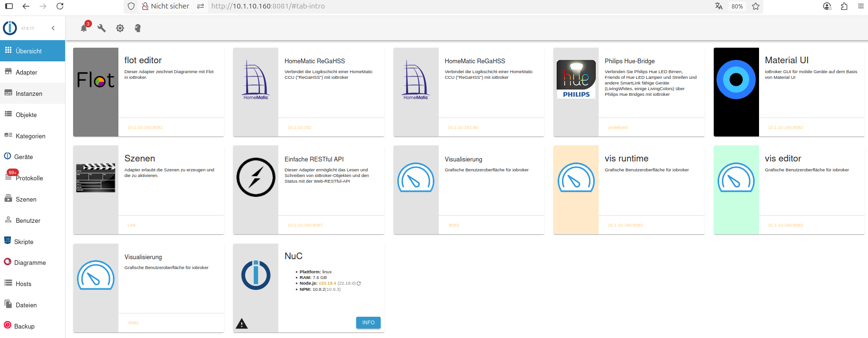Open the browser hamburger menu
The height and width of the screenshot is (338, 868).
pos(861,6)
